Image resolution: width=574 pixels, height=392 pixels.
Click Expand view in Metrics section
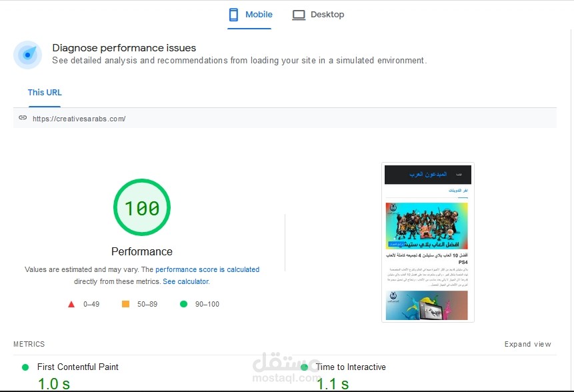tap(527, 344)
